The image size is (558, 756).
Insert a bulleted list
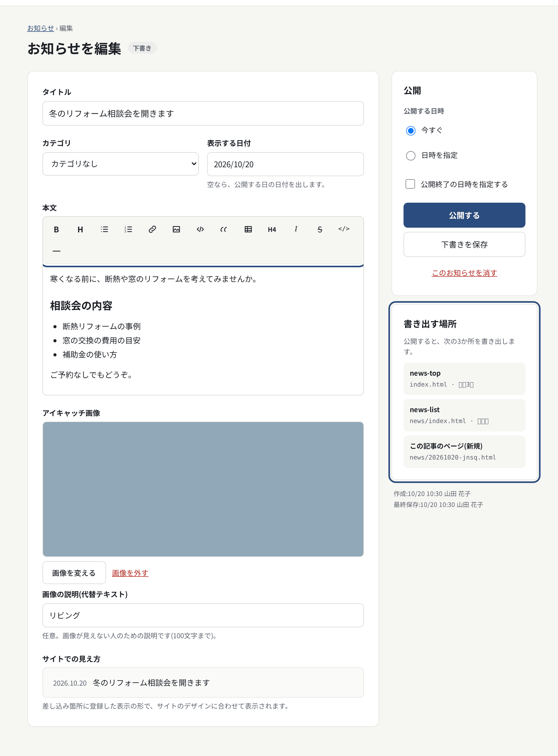[x=104, y=229]
